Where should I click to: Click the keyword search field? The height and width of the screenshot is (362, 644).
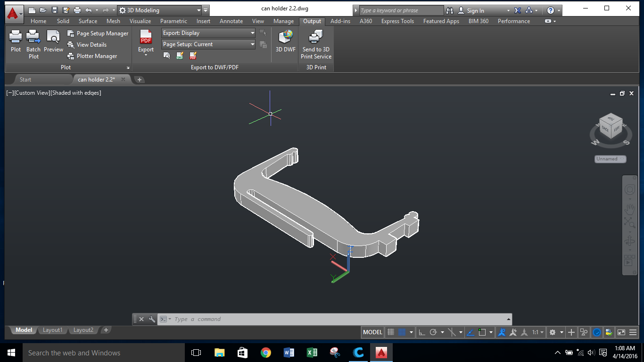401,10
